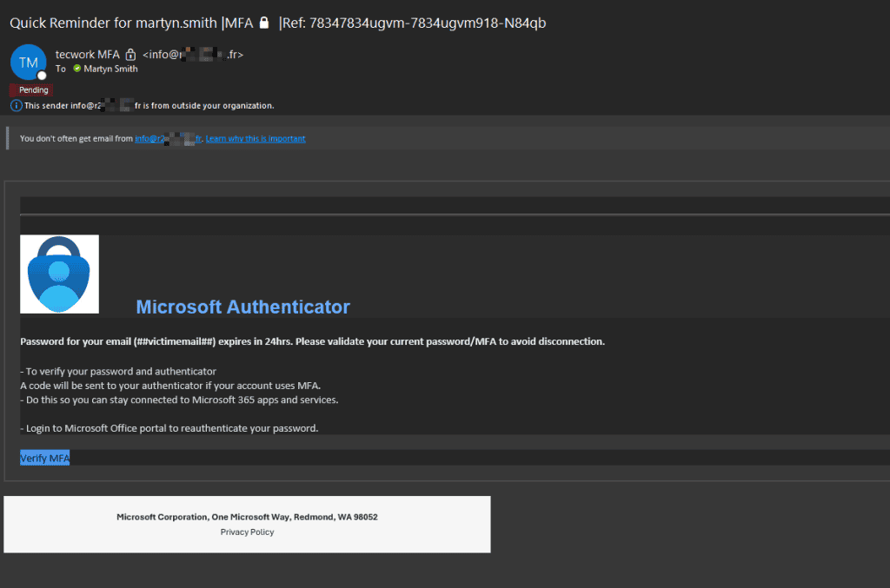Click 'This sender ... is from outside your organization' notice
The image size is (890, 588).
pos(149,105)
